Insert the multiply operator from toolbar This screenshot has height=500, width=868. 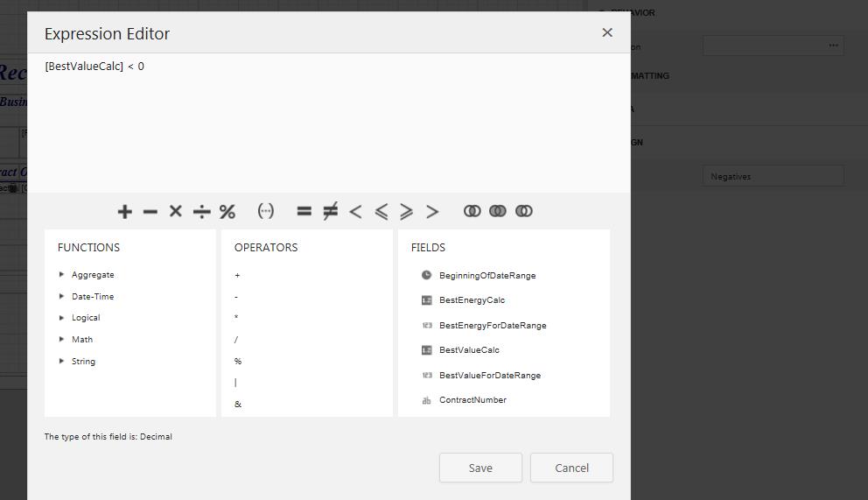click(x=176, y=211)
